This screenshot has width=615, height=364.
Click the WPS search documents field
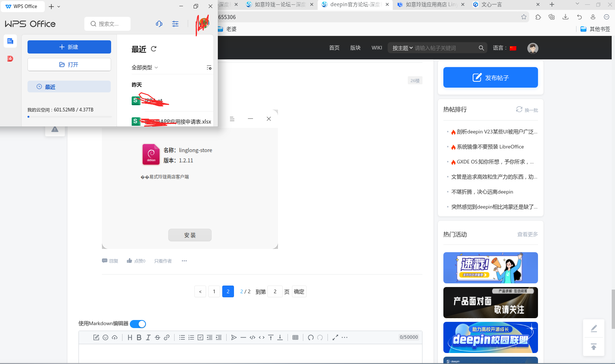tap(107, 24)
